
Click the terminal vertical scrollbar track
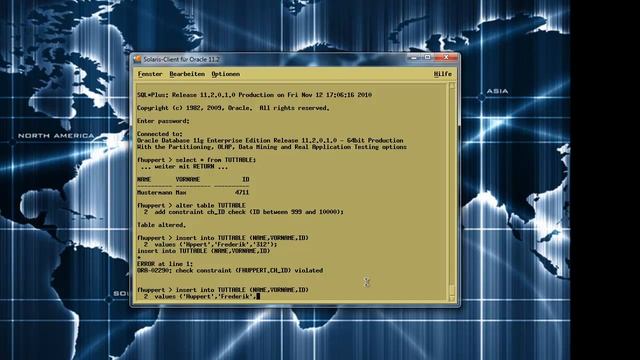[x=452, y=192]
